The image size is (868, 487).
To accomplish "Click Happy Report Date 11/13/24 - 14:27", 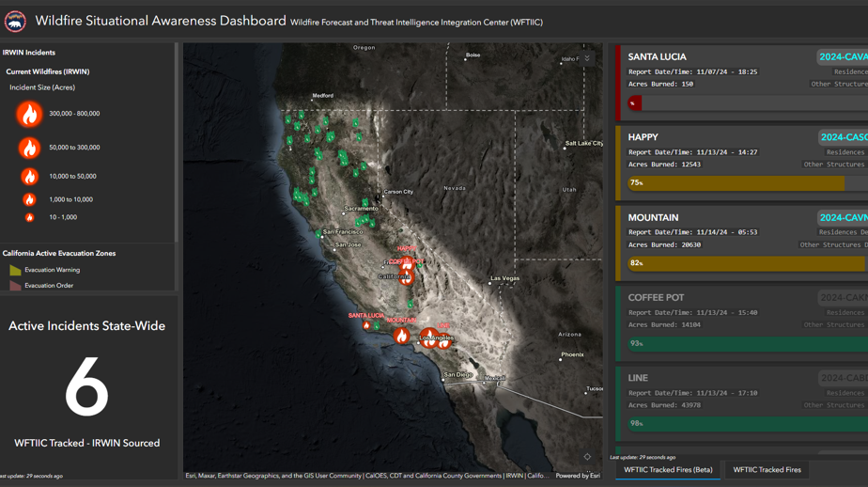I will [692, 152].
